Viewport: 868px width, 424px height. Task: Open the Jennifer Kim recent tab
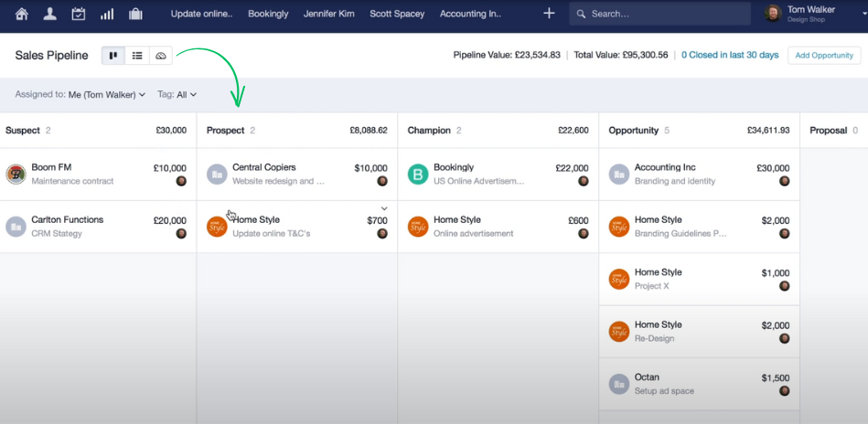(x=329, y=14)
